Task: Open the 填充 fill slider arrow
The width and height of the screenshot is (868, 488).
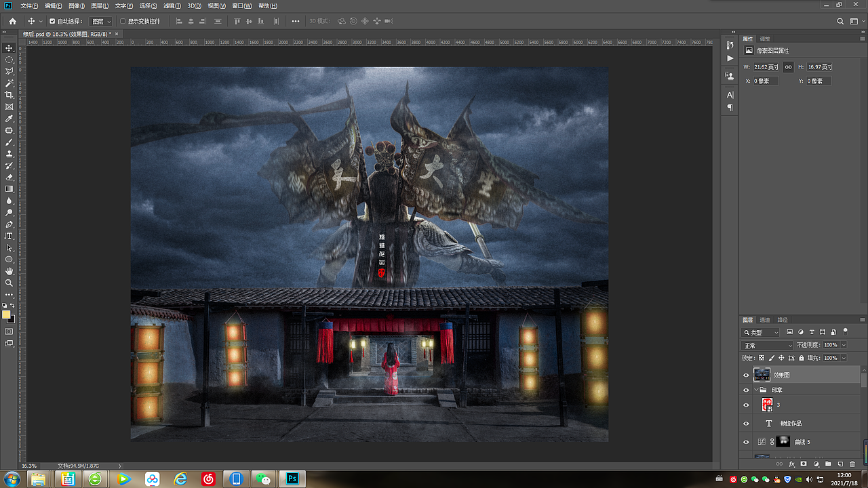Action: pos(844,358)
